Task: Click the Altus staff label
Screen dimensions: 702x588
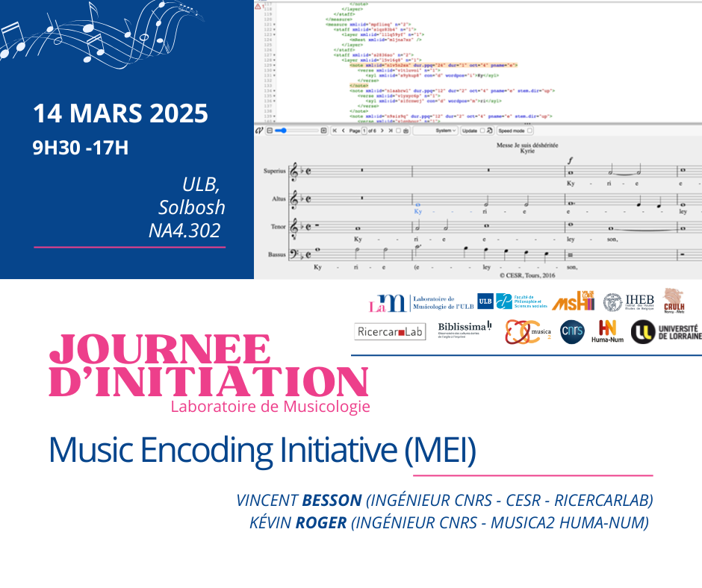Action: pyautogui.click(x=279, y=198)
